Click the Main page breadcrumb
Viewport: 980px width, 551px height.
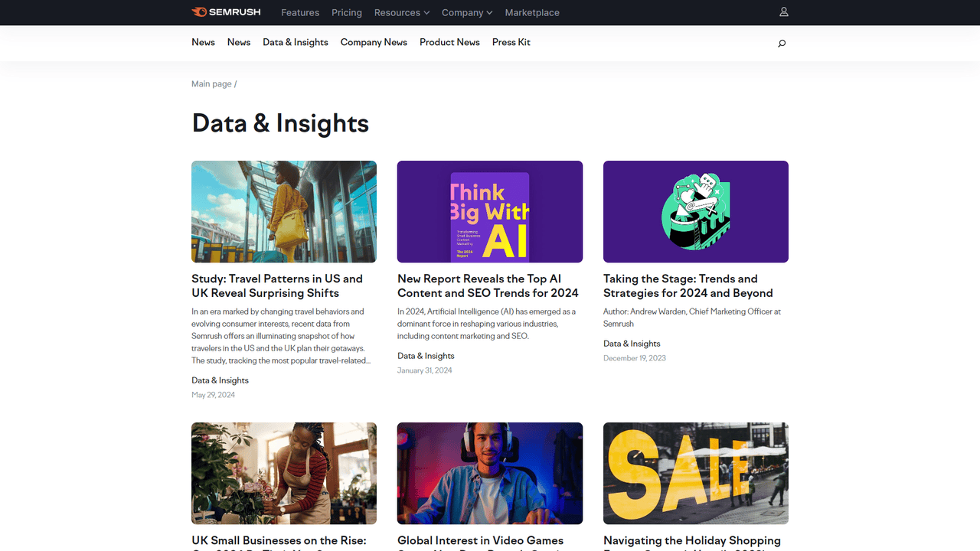[x=211, y=84]
